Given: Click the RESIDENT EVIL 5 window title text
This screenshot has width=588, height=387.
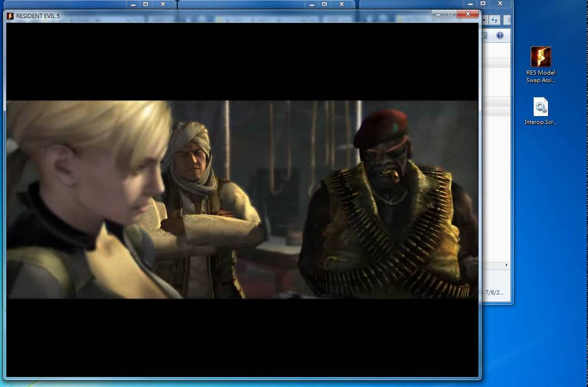Looking at the screenshot, I should (38, 16).
